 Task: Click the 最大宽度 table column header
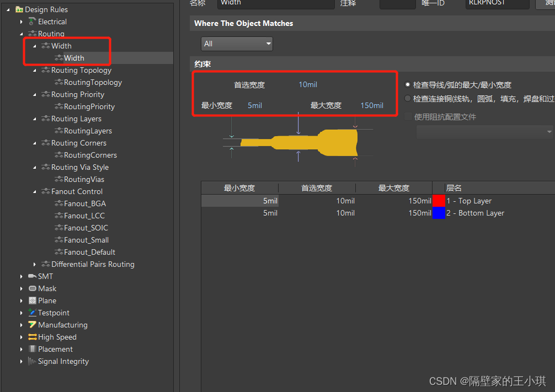[x=393, y=188]
